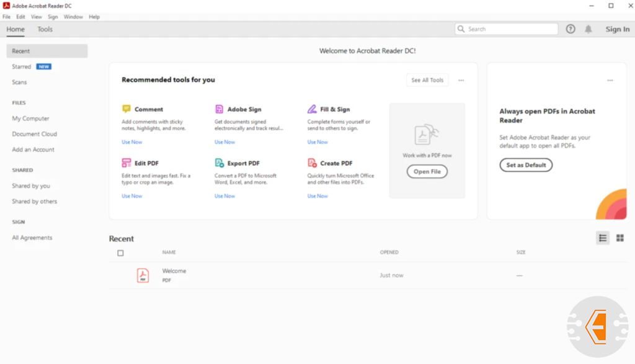The image size is (635, 364).
Task: Click the Set as Default button
Action: 526,165
